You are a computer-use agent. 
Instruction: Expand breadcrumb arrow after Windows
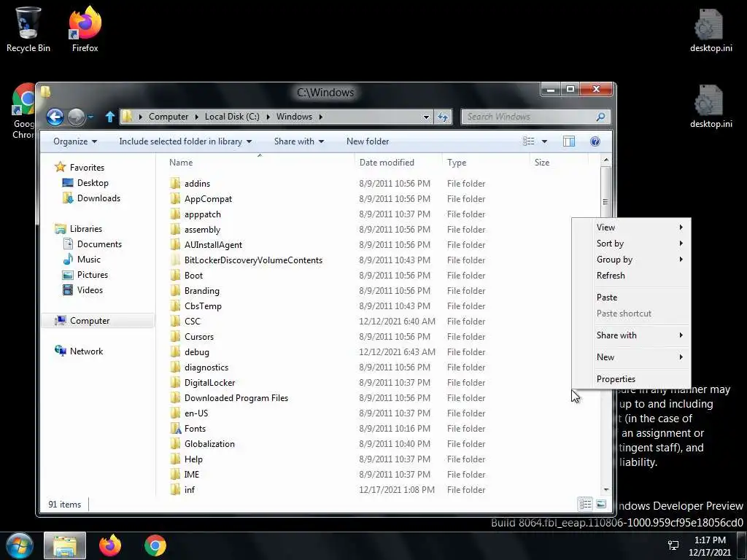click(x=321, y=117)
